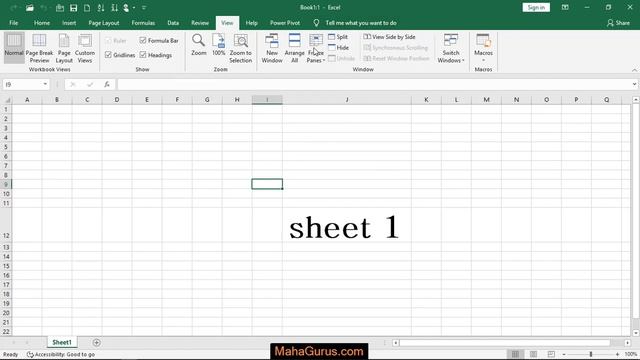Open a New Window
Screen dimensions: 640x360
point(272,48)
